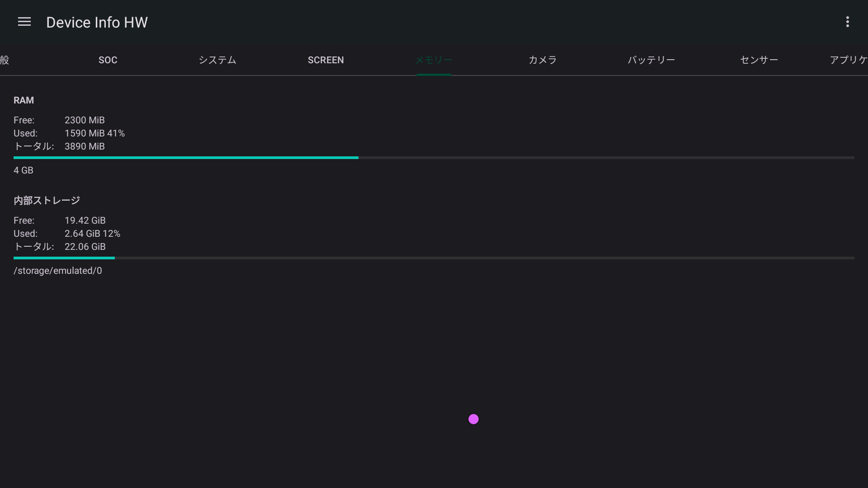
Task: Open the hamburger navigation menu
Action: click(x=24, y=22)
